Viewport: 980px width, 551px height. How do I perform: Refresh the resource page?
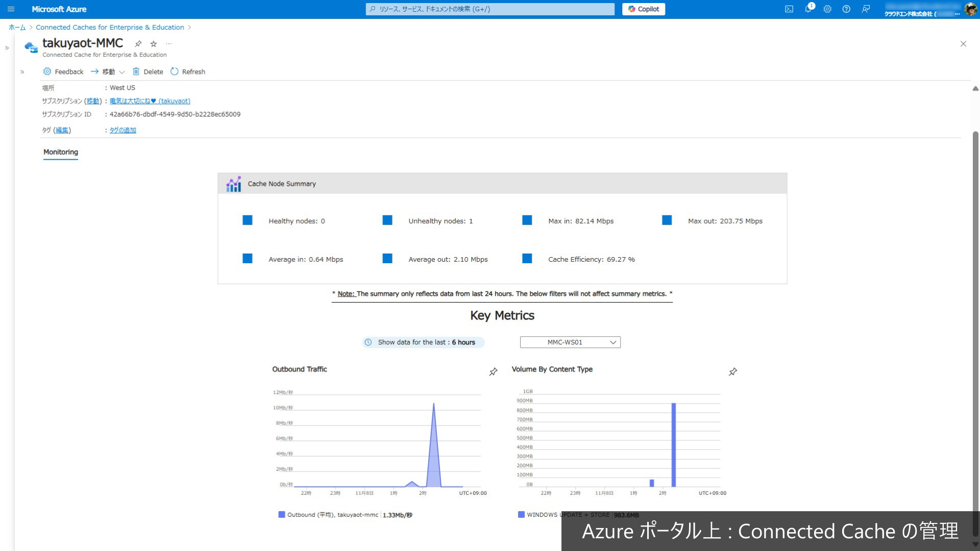pos(188,71)
